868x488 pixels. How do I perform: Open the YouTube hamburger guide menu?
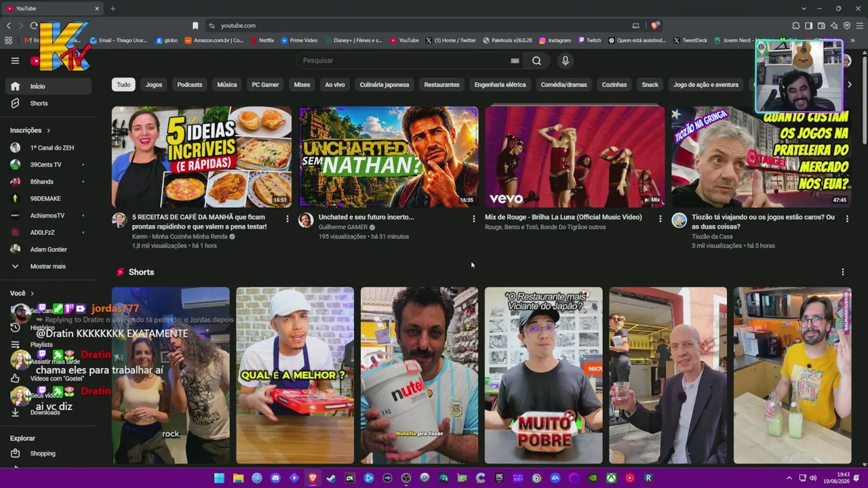[15, 60]
